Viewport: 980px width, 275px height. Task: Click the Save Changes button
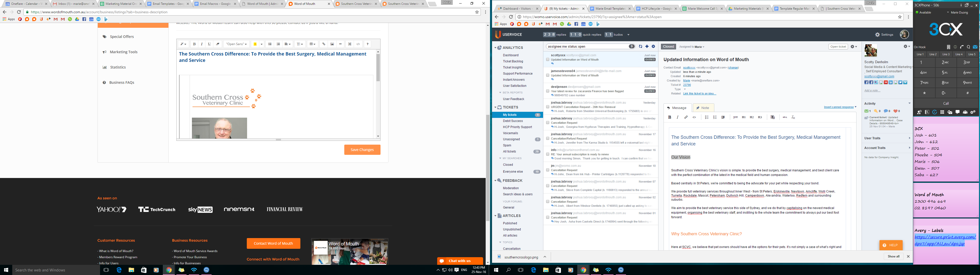point(362,150)
